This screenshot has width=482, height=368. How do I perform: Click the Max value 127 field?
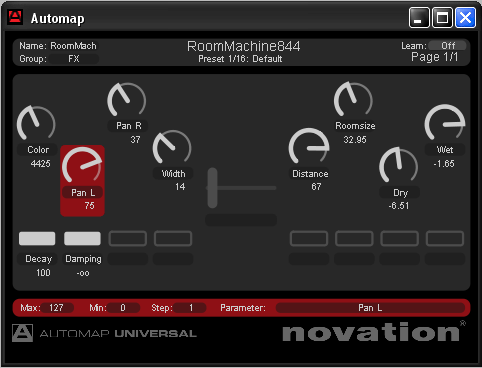56,308
